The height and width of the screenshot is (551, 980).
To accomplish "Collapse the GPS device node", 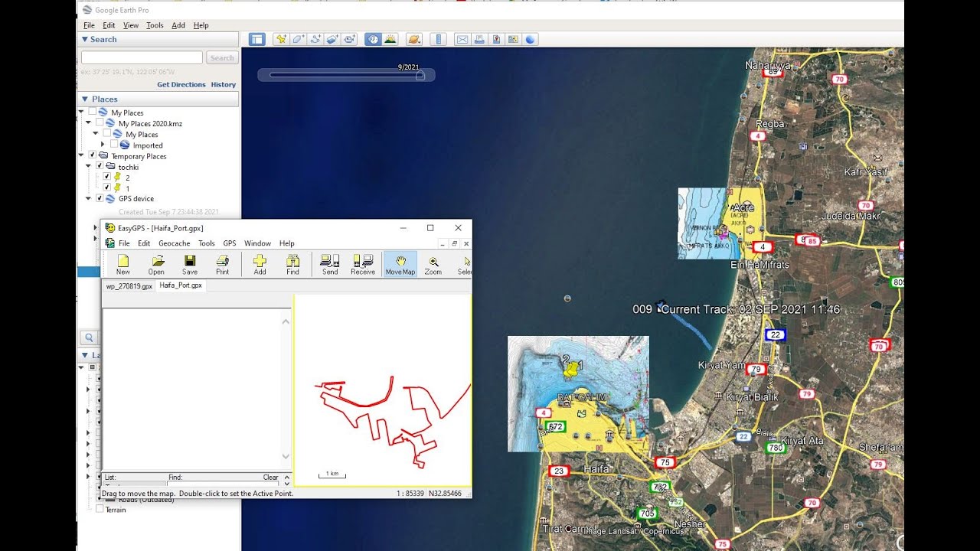I will [89, 198].
